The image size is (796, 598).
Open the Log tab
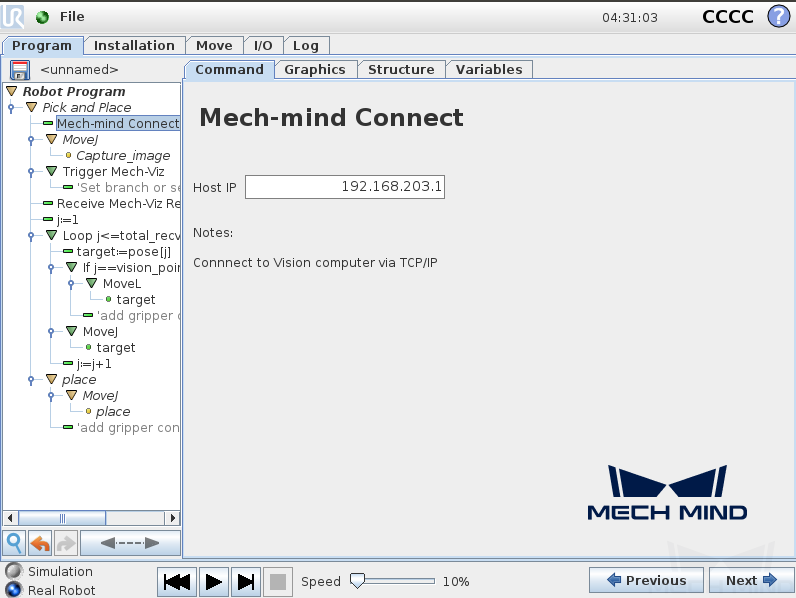[306, 45]
